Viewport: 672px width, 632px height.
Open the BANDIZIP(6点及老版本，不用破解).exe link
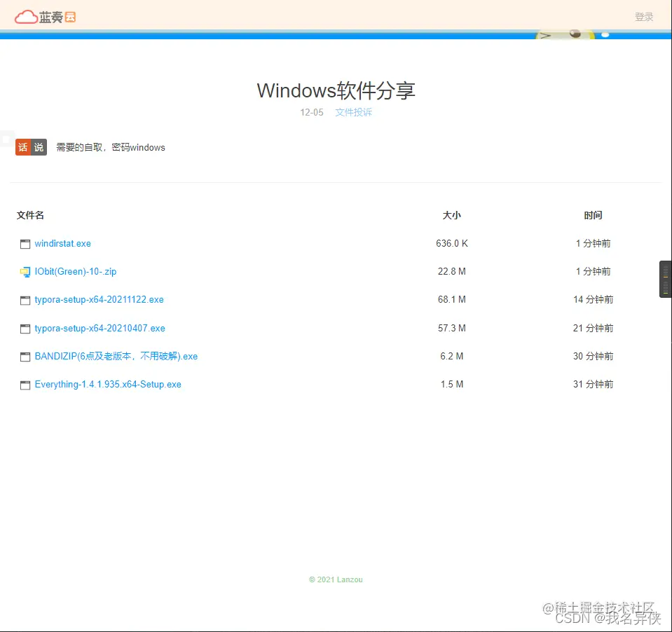pyautogui.click(x=116, y=356)
